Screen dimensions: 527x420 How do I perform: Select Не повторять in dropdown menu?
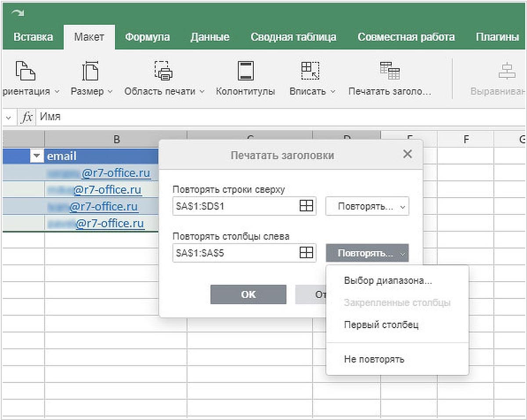coord(374,359)
